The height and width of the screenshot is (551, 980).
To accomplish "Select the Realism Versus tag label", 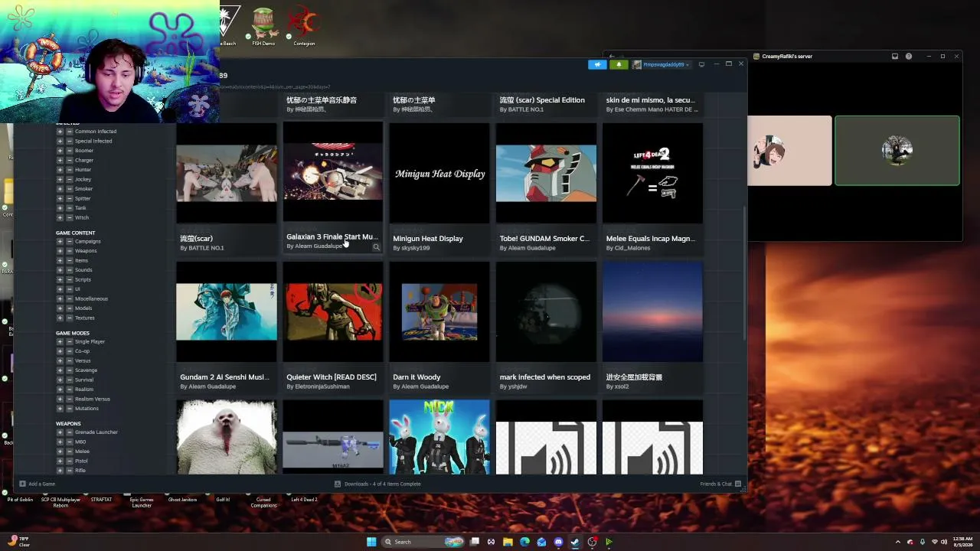I will [93, 399].
